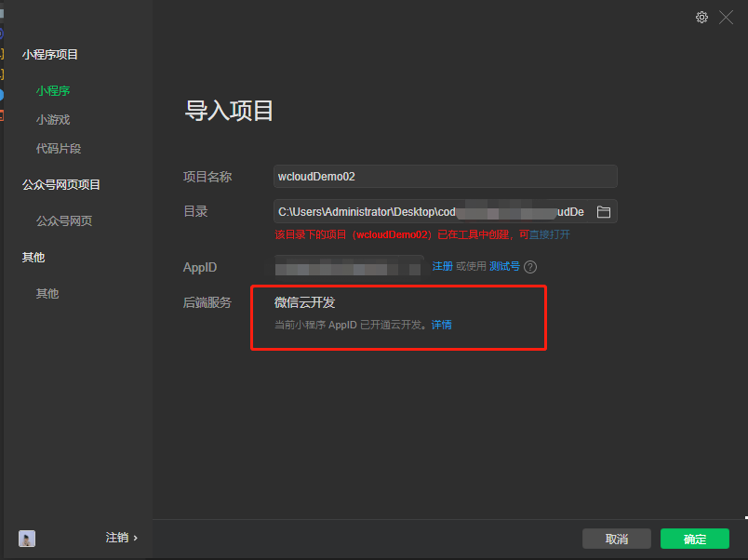
Task: Open the 详情 link for cloud development
Action: click(441, 325)
